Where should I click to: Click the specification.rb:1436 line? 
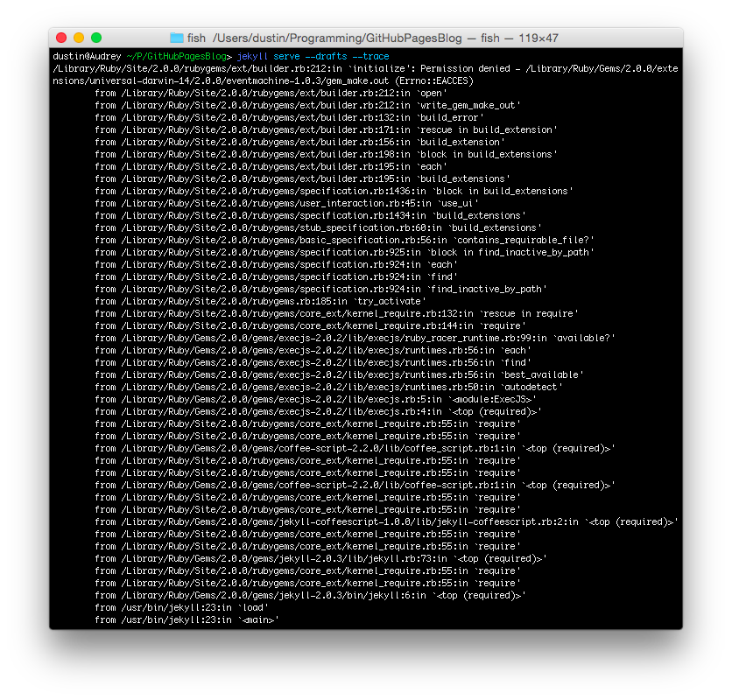click(x=334, y=191)
